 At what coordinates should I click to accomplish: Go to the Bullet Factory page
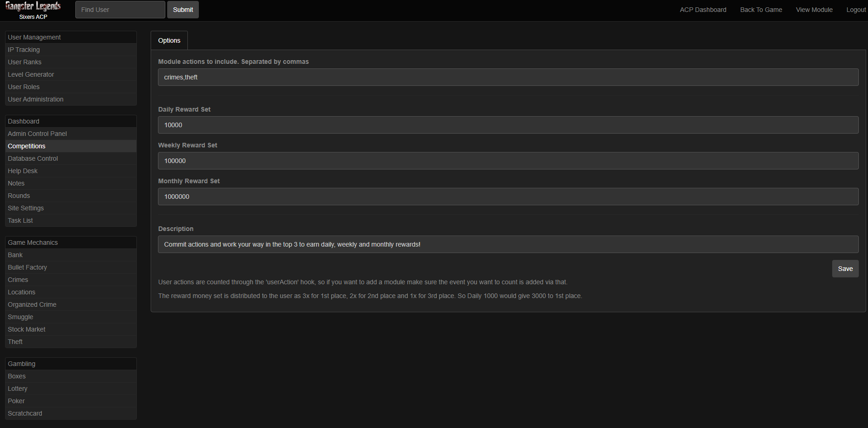28,267
